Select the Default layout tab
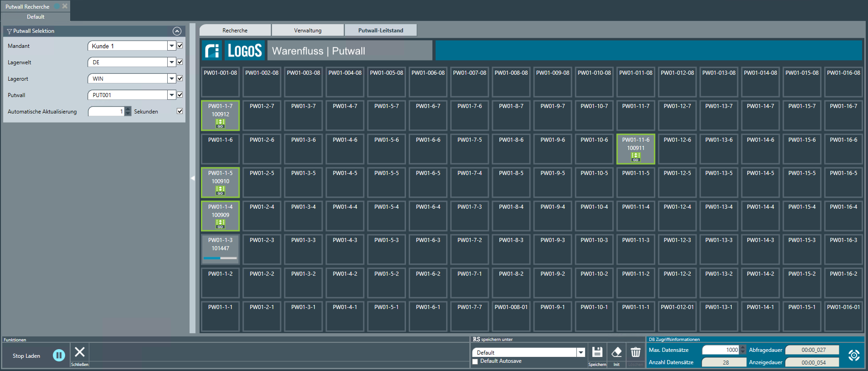 pyautogui.click(x=36, y=17)
